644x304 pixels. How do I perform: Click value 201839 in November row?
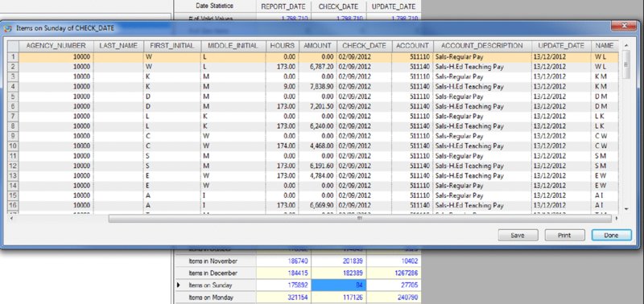(x=338, y=261)
